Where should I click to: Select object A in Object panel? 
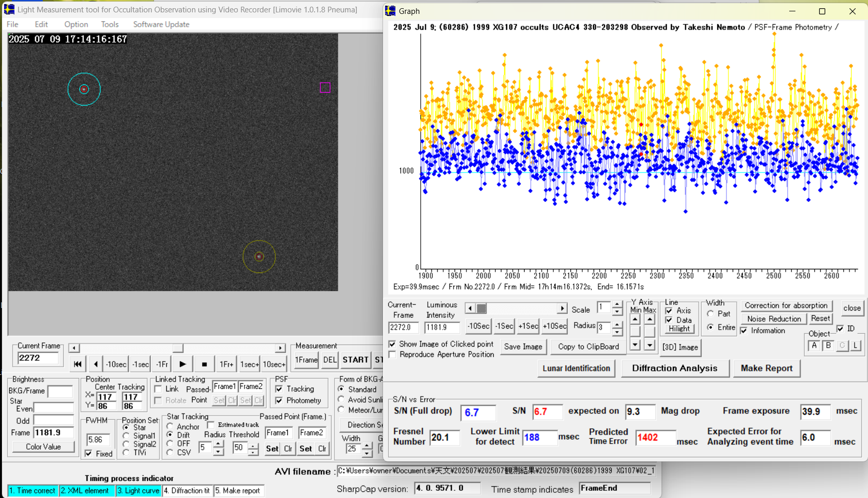[814, 346]
